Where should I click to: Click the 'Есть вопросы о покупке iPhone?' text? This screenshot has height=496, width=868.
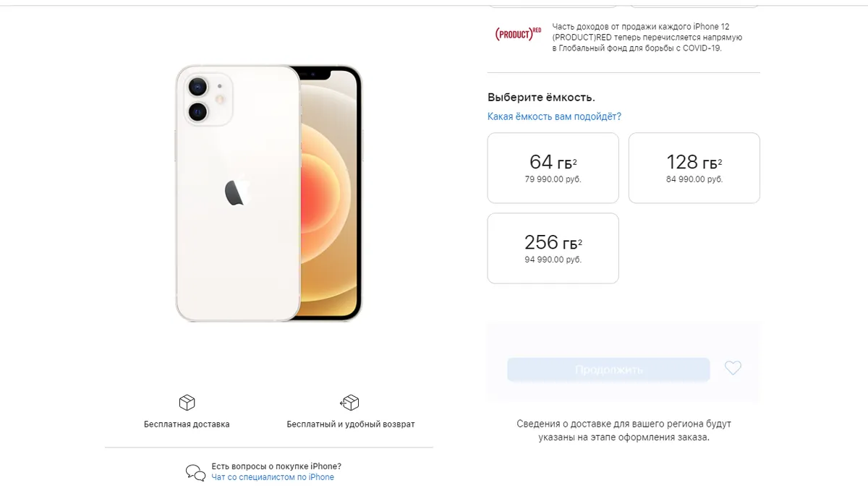point(276,466)
